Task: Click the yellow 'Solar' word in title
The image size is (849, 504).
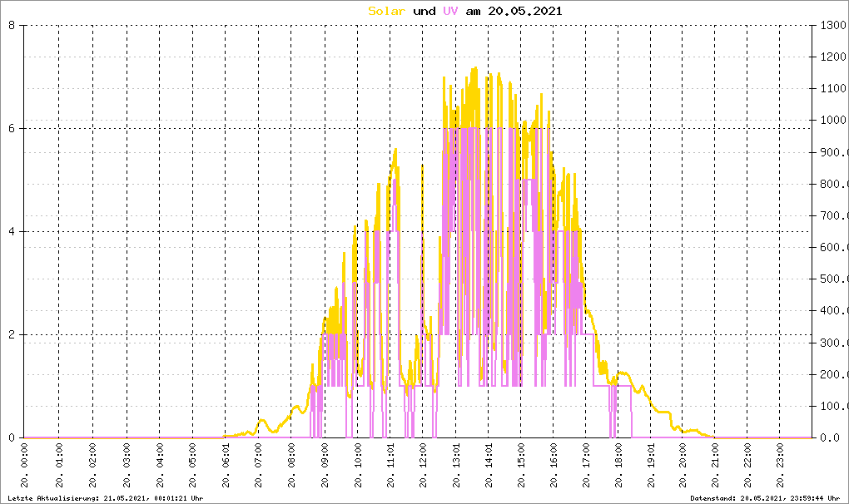Action: (x=386, y=11)
